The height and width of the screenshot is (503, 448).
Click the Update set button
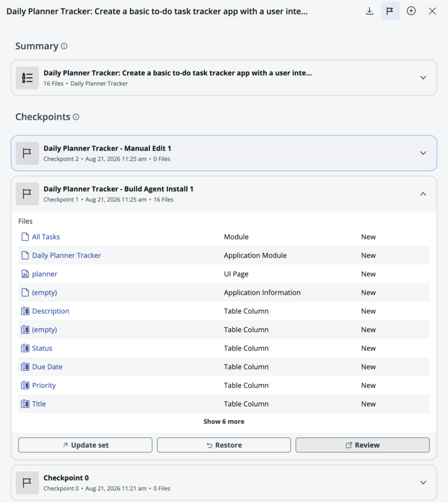pos(85,445)
